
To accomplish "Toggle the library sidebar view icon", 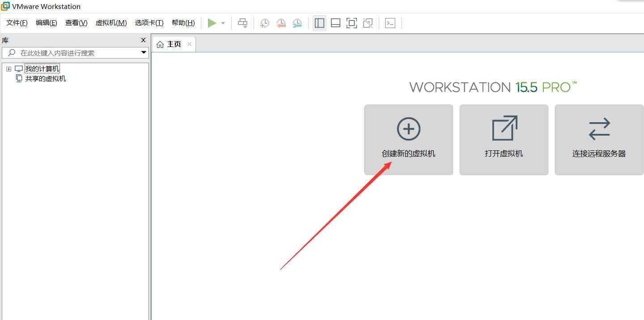I will coord(319,23).
